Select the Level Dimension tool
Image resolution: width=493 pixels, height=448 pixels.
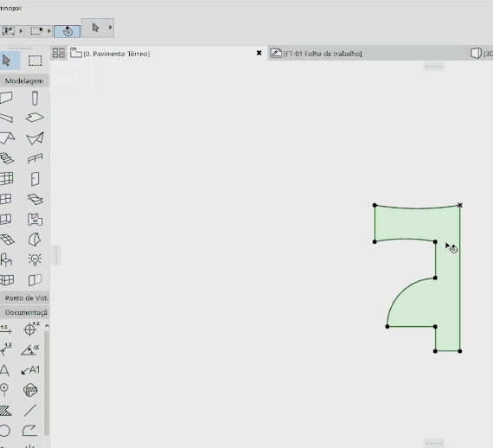(x=30, y=330)
